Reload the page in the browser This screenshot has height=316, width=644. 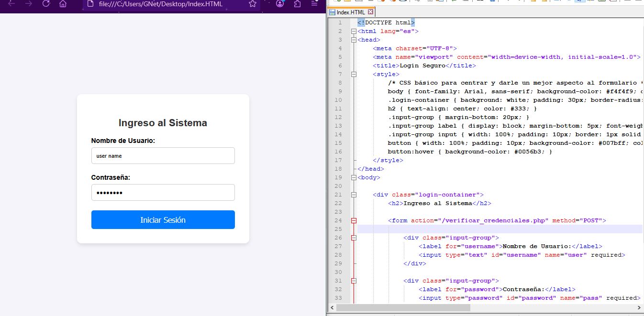46,4
